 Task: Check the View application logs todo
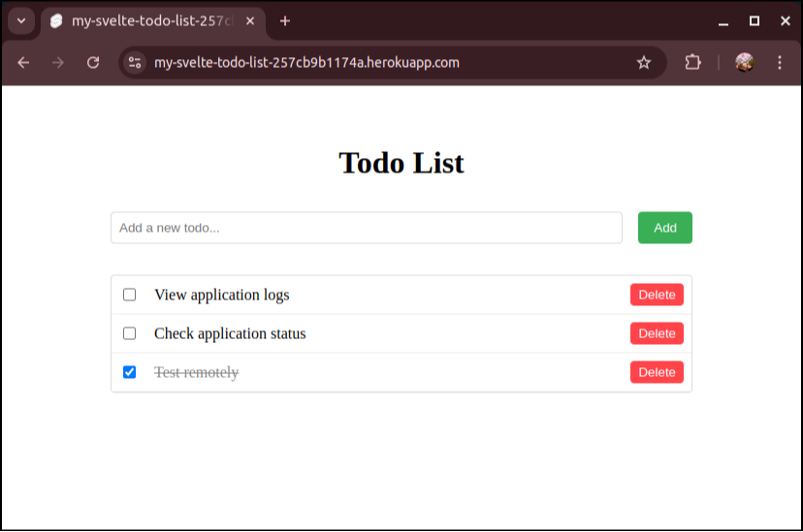129,295
